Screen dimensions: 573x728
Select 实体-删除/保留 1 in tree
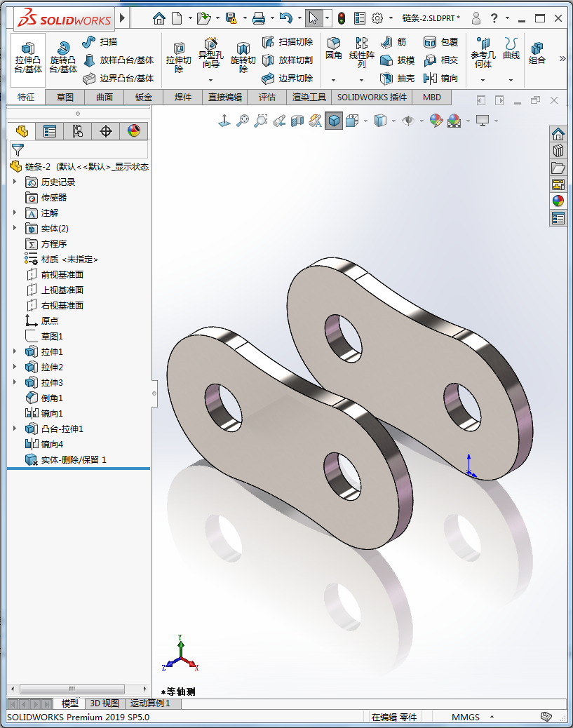point(66,459)
